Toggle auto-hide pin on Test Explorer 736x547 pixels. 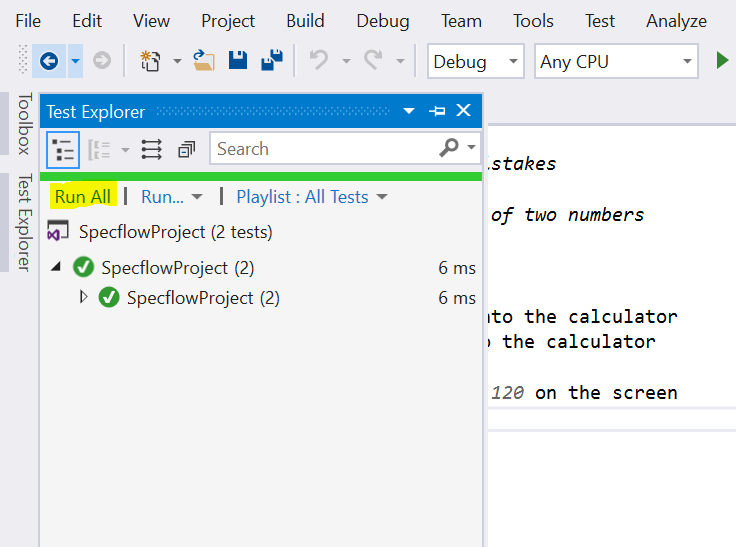437,112
